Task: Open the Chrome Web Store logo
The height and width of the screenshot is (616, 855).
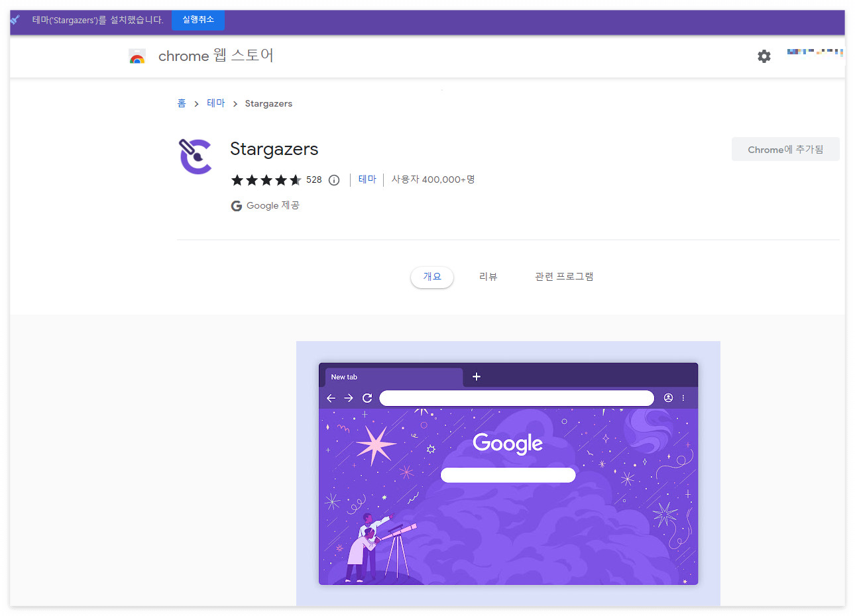Action: 137,56
